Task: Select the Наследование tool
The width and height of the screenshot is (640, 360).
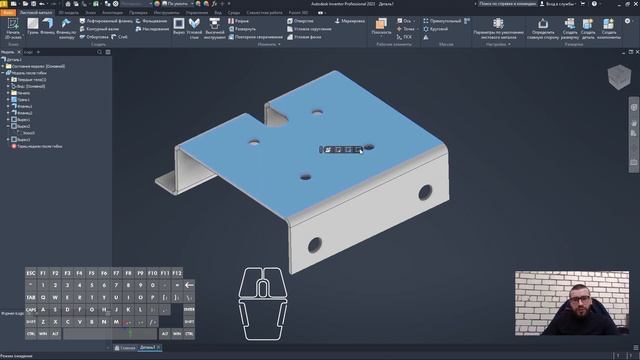Action: [x=152, y=29]
